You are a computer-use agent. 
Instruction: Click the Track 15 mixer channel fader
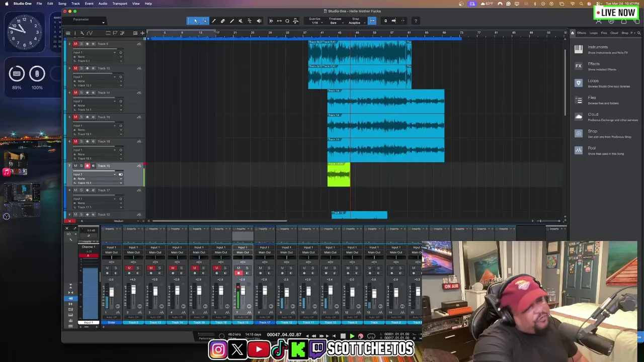(x=243, y=292)
